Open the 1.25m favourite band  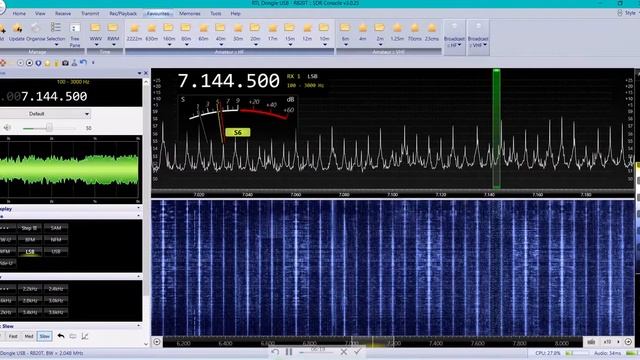[x=397, y=32]
